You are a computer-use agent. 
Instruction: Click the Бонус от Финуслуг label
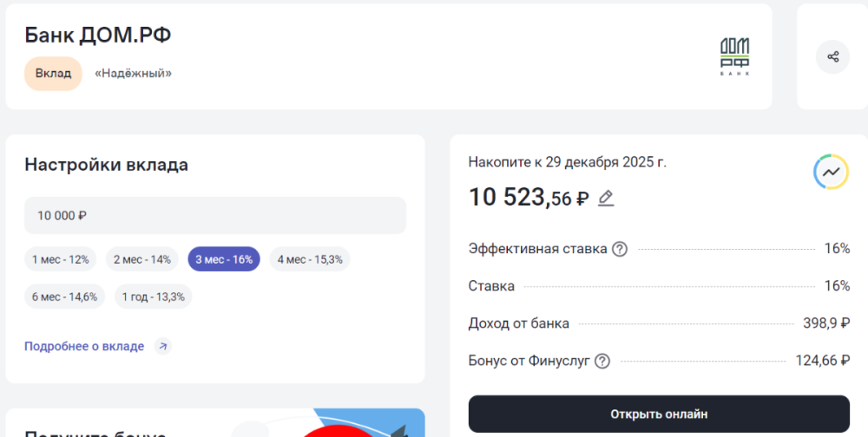click(x=529, y=362)
